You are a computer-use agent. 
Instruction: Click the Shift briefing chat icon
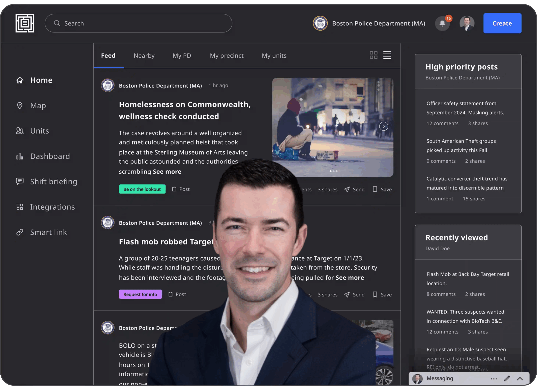[20, 182]
